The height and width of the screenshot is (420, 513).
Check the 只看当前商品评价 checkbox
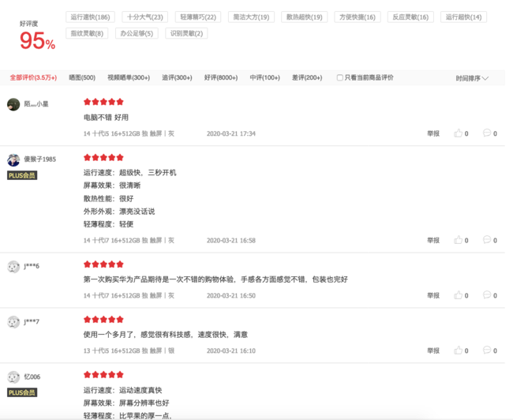pyautogui.click(x=340, y=77)
